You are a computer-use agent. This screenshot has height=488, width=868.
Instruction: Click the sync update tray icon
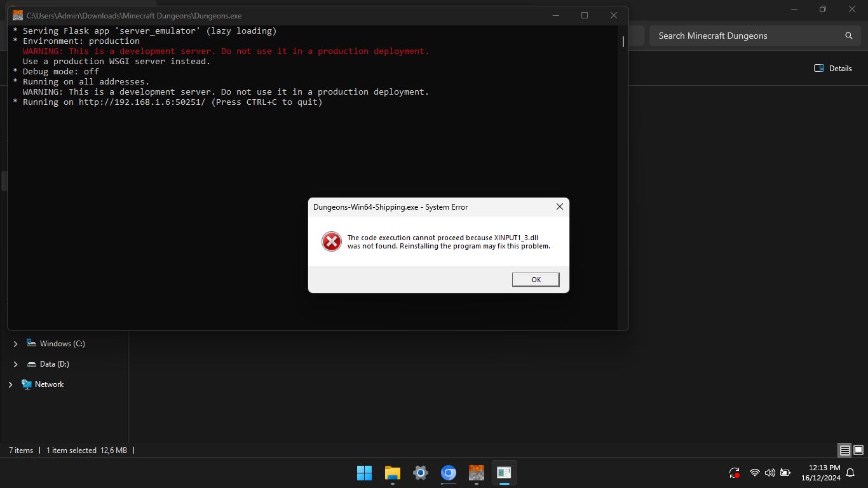(735, 473)
